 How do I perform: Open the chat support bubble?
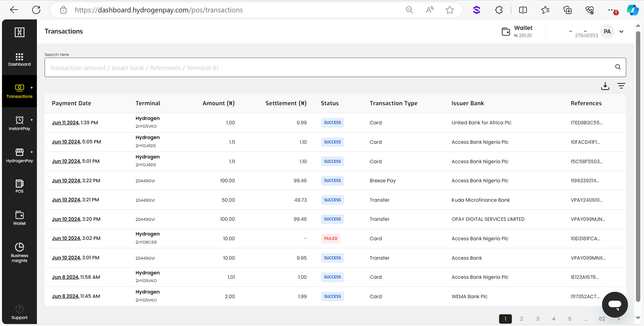pos(615,305)
